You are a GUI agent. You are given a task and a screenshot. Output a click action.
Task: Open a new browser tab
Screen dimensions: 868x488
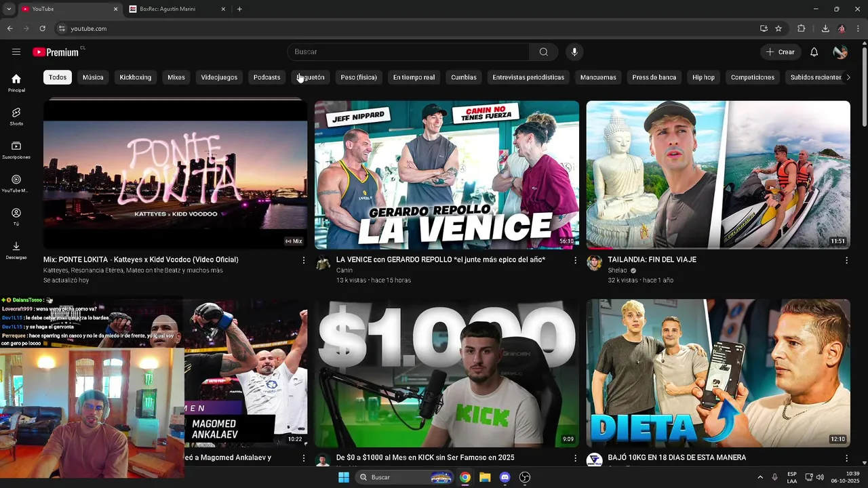239,9
